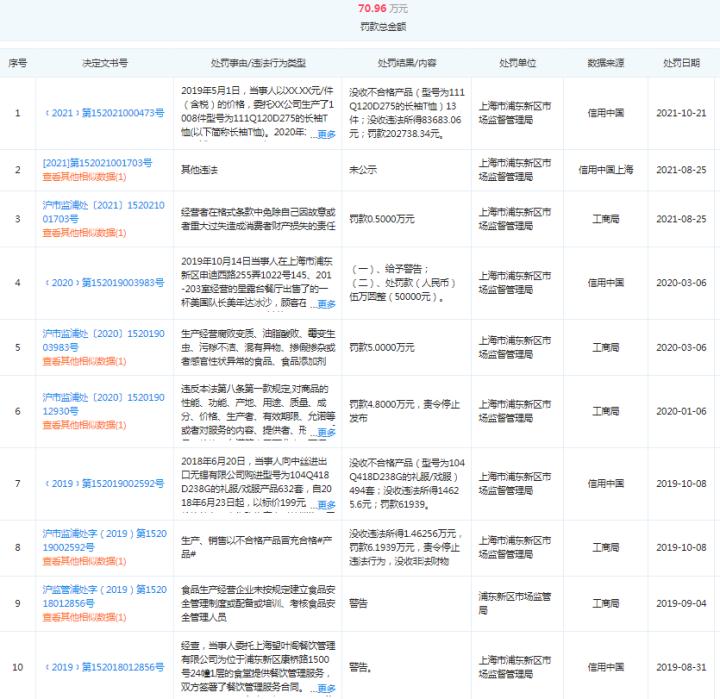This screenshot has width=720, height=699.
Task: Expand 更多 in row 7 penalty reason
Action: (326, 505)
